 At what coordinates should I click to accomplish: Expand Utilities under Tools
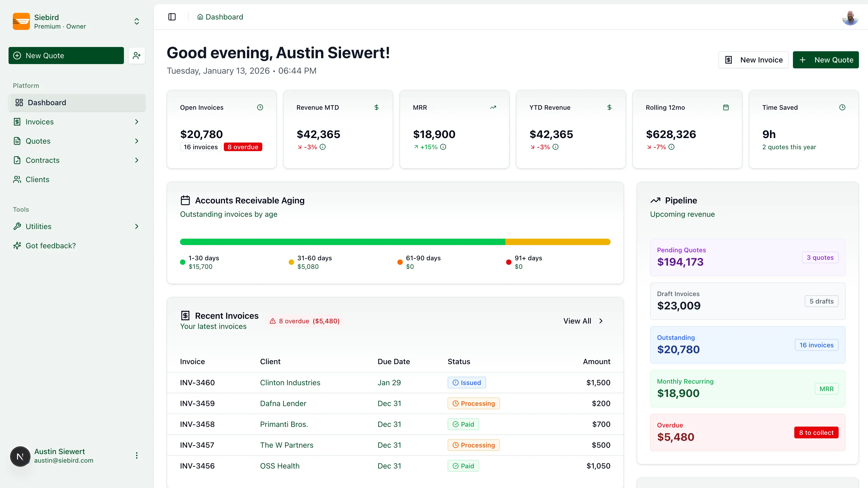pos(136,226)
